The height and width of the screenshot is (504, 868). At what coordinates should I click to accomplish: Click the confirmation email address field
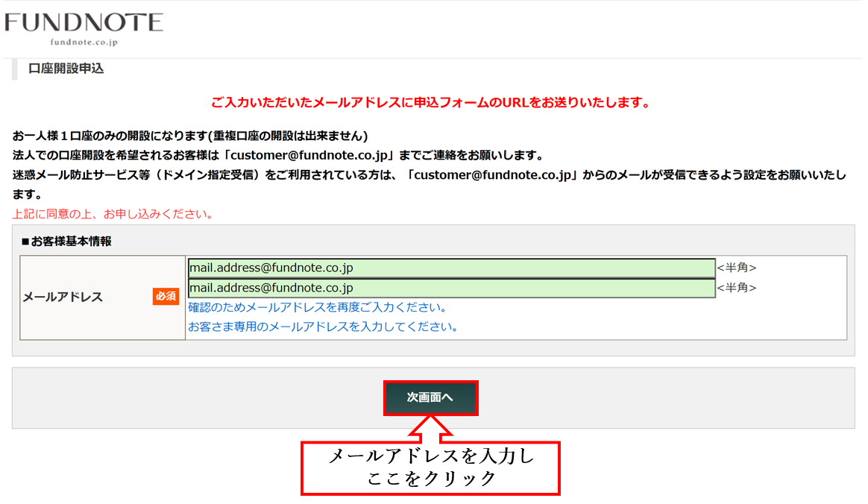[452, 288]
